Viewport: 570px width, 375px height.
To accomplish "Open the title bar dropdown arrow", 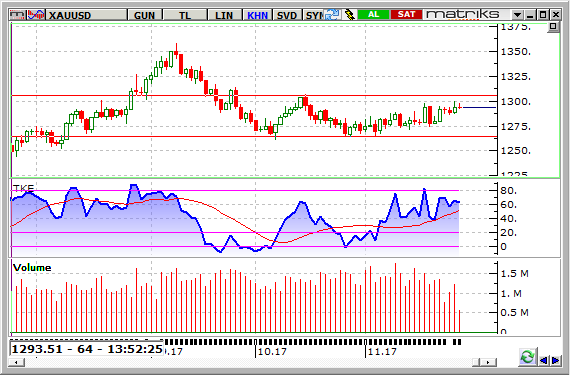I will (x=517, y=15).
